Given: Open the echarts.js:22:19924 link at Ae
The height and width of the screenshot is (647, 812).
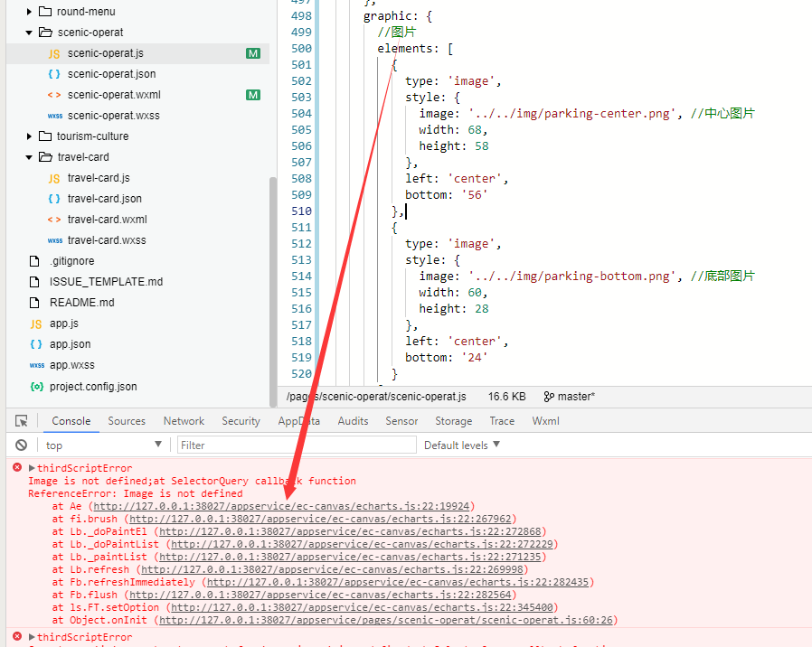Looking at the screenshot, I should 282,506.
